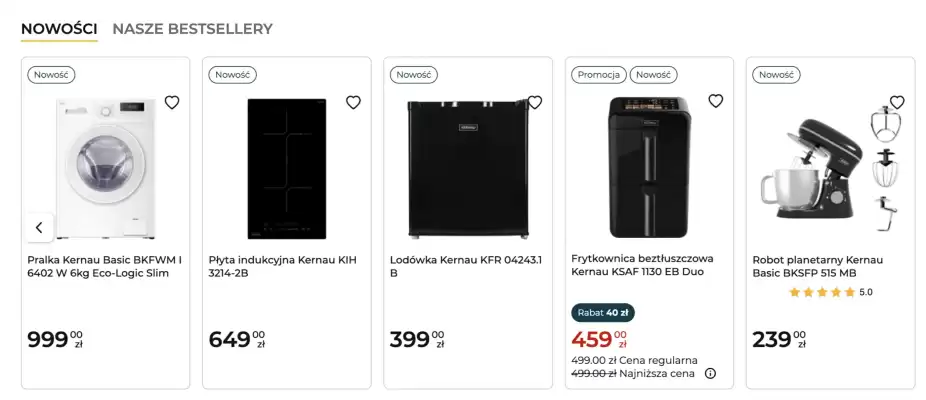Open Pralka Kernau Basic BKFWM product link

105,266
